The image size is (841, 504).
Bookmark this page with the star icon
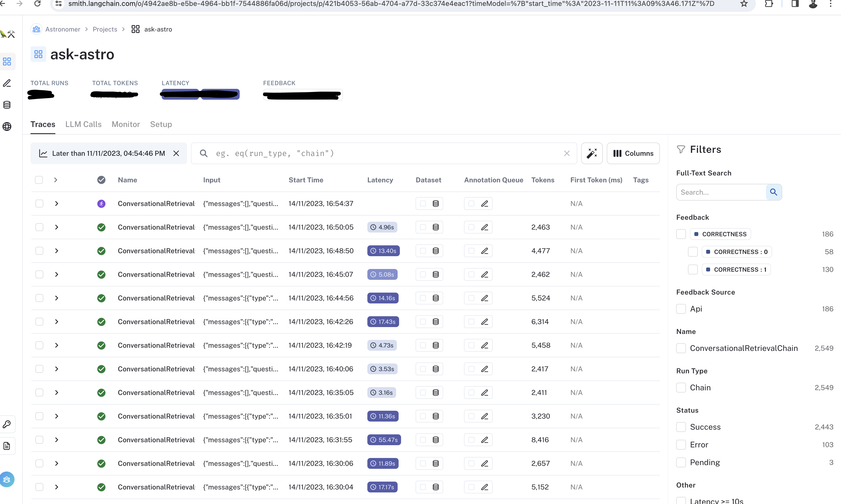pyautogui.click(x=744, y=4)
